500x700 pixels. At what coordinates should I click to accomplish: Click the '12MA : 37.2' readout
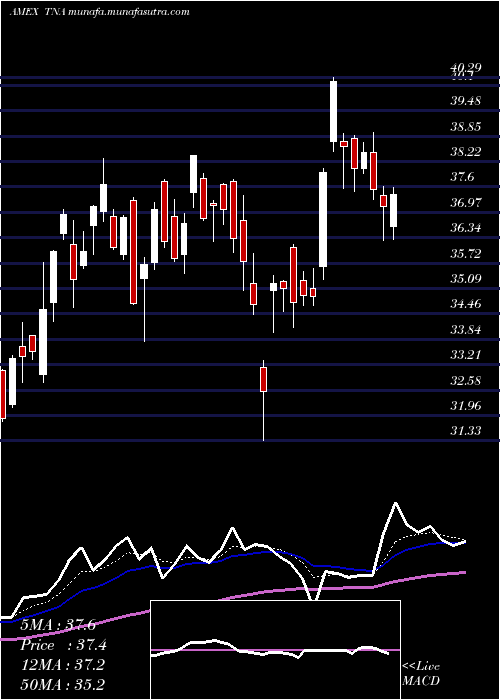[62, 665]
